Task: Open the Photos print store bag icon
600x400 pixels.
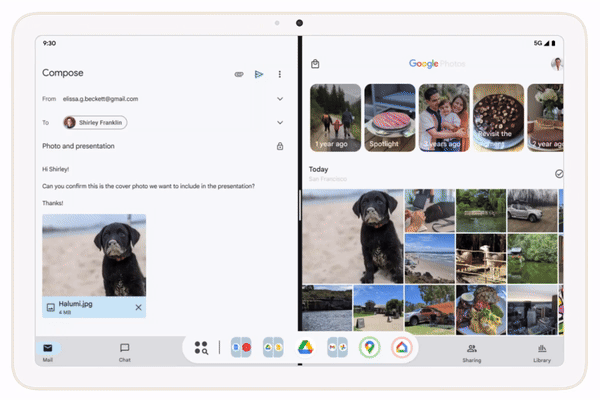Action: pyautogui.click(x=315, y=64)
